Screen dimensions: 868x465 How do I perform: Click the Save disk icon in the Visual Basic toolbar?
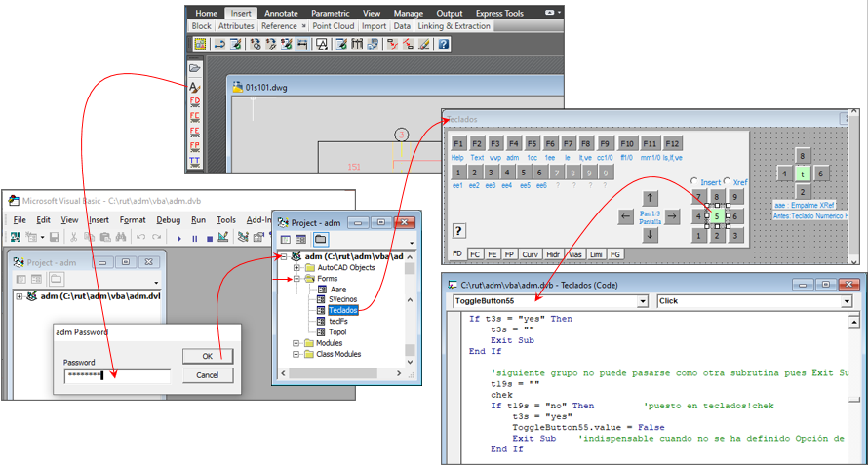tap(55, 238)
